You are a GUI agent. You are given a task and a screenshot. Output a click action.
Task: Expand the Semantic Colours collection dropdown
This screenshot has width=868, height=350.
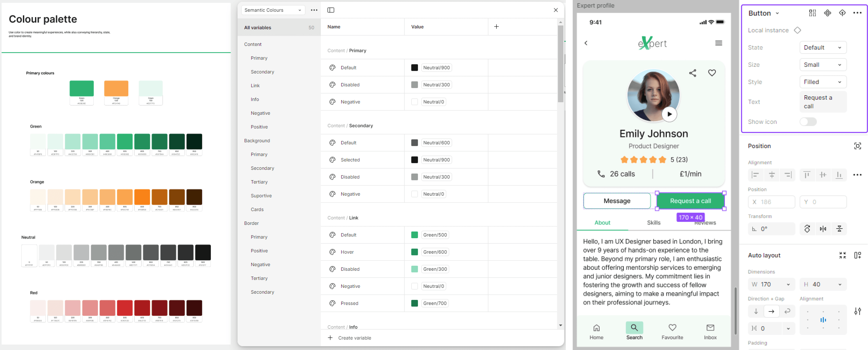(273, 10)
